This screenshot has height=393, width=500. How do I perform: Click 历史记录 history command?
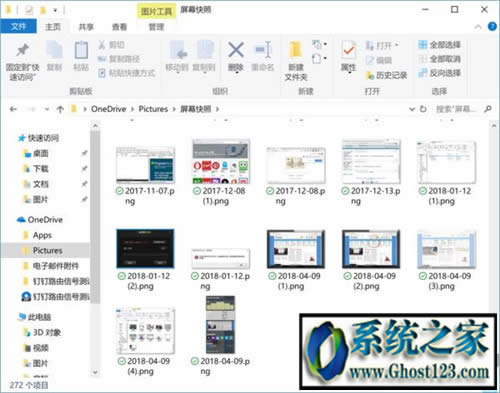(x=386, y=76)
